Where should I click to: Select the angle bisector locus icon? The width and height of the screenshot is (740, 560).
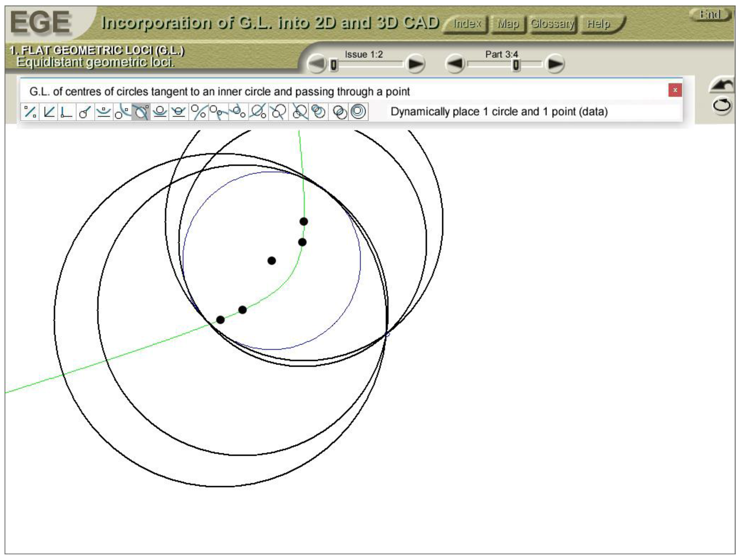coord(49,112)
